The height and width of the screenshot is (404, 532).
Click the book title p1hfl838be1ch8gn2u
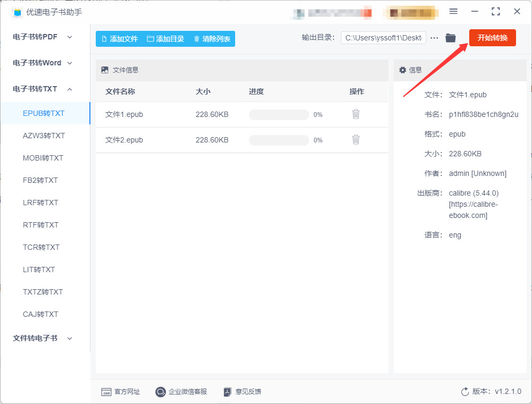(x=484, y=115)
